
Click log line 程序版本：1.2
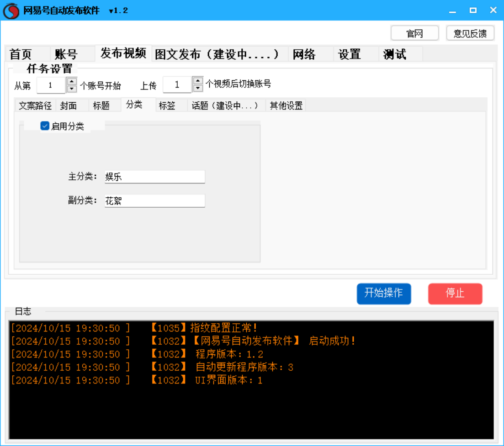click(x=229, y=354)
